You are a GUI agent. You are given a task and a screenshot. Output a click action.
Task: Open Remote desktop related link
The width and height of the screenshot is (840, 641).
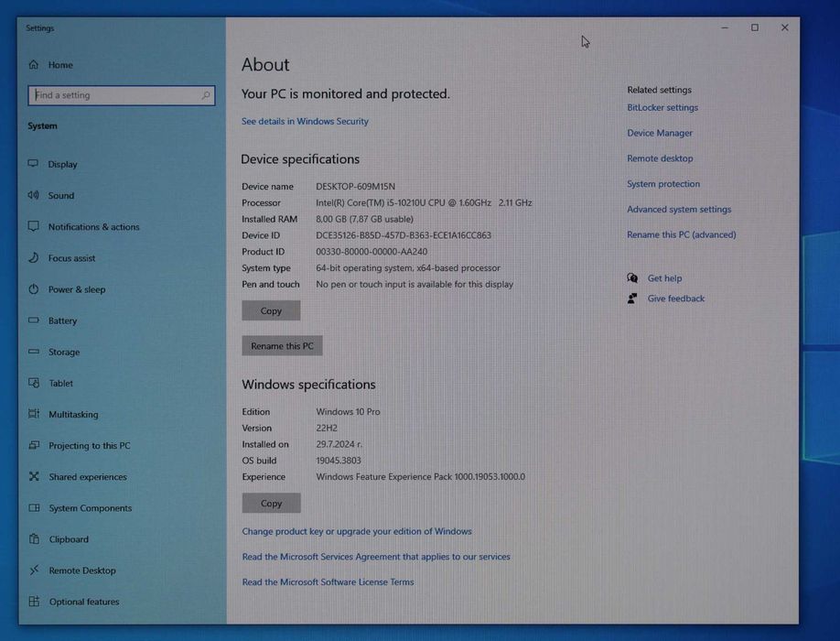(660, 158)
